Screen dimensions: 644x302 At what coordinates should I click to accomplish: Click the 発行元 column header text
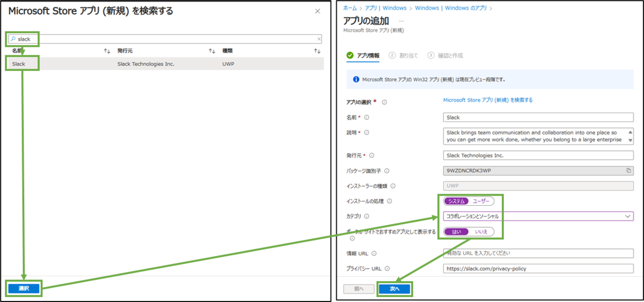point(125,51)
